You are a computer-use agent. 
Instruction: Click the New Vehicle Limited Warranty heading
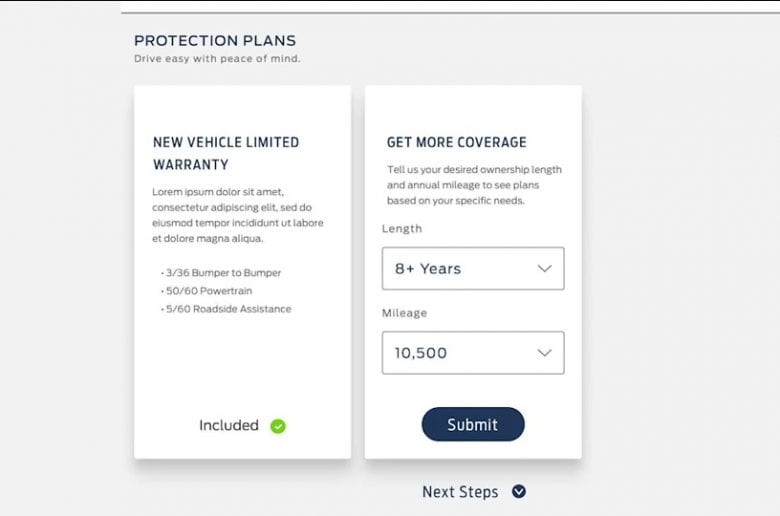click(226, 153)
